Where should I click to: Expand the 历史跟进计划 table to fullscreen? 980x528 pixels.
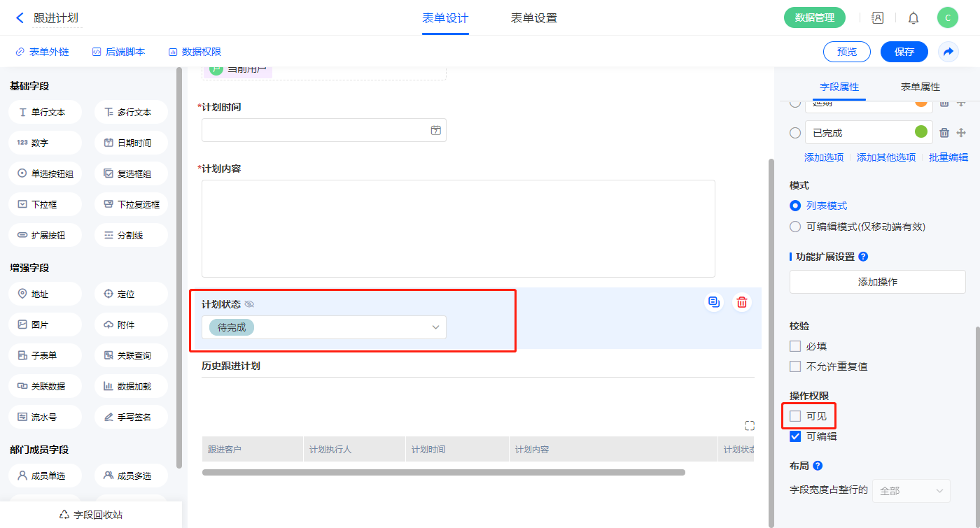tap(750, 426)
